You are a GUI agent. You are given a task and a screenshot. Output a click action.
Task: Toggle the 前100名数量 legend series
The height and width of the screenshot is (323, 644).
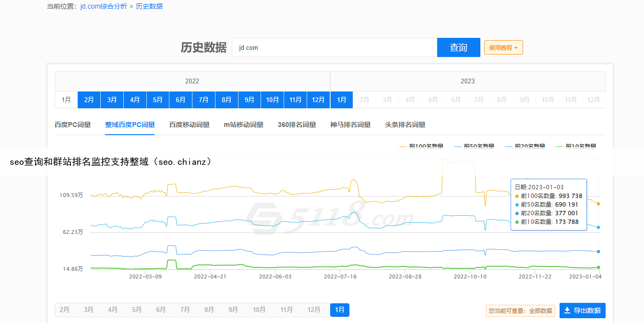tap(421, 146)
